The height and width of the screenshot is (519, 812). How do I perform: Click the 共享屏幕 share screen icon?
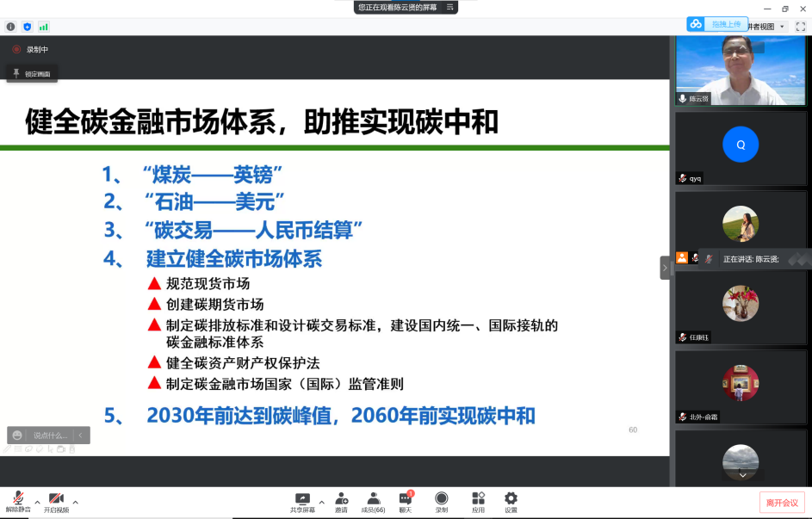302,500
